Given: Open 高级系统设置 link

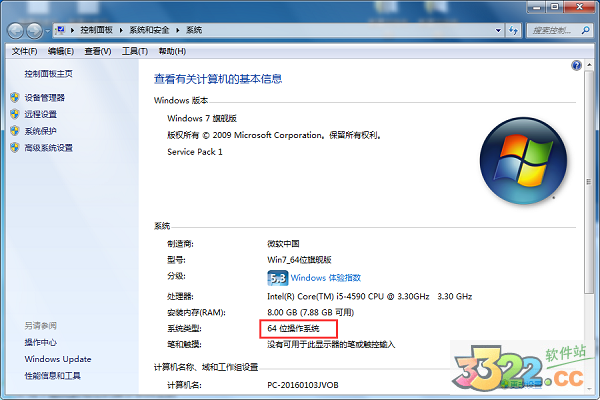Looking at the screenshot, I should (49, 148).
